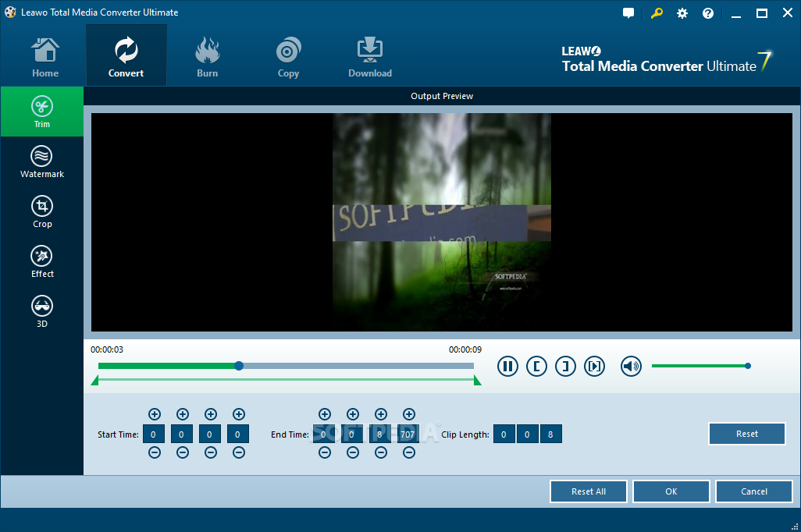Open the Copy module
Screen dimensions: 801x532
(x=288, y=57)
